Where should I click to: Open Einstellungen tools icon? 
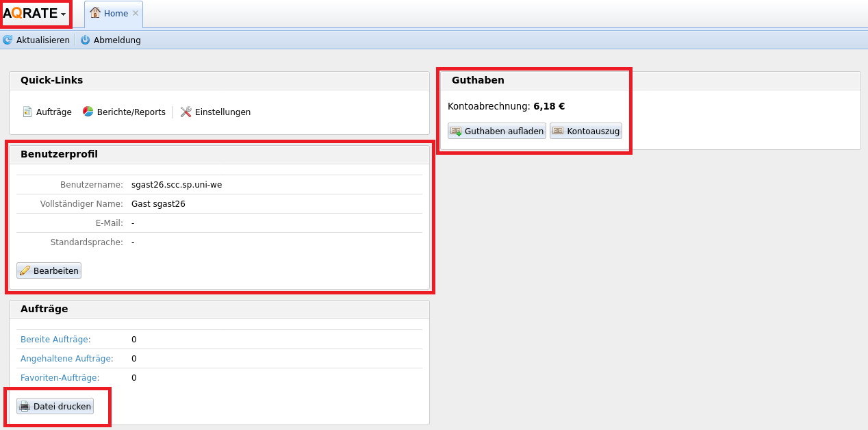tap(186, 112)
